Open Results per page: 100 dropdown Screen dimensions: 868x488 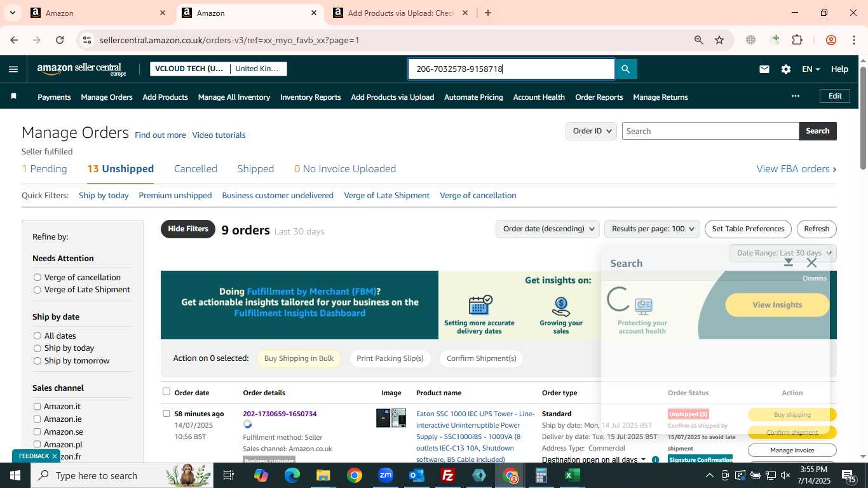click(x=652, y=229)
